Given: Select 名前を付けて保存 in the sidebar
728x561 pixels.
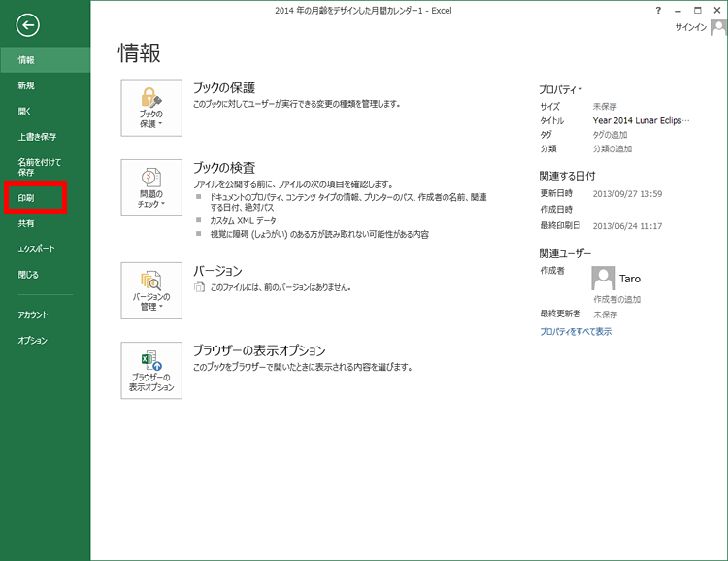Looking at the screenshot, I should 45,167.
